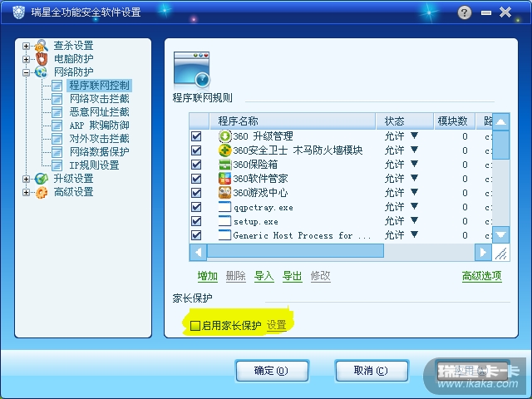Screen dimensions: 532x399
Task: Sort by the 程序名称 column header
Action: point(293,121)
